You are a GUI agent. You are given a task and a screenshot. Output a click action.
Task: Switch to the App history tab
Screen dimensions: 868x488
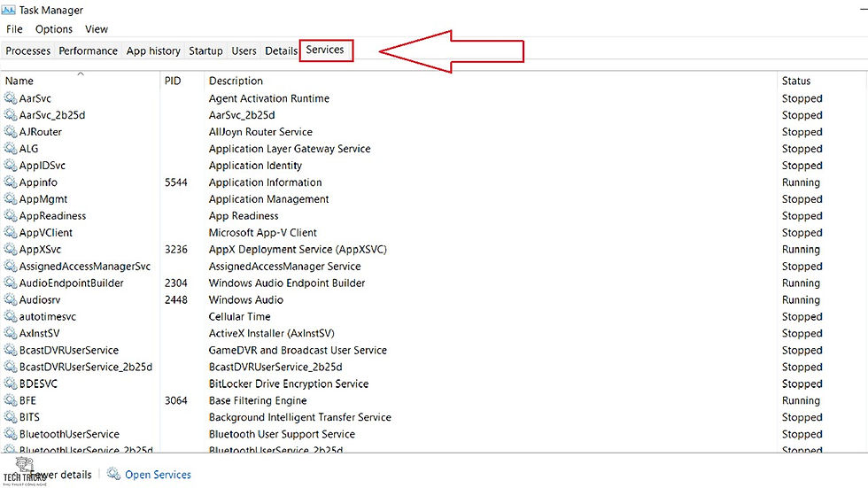[153, 50]
